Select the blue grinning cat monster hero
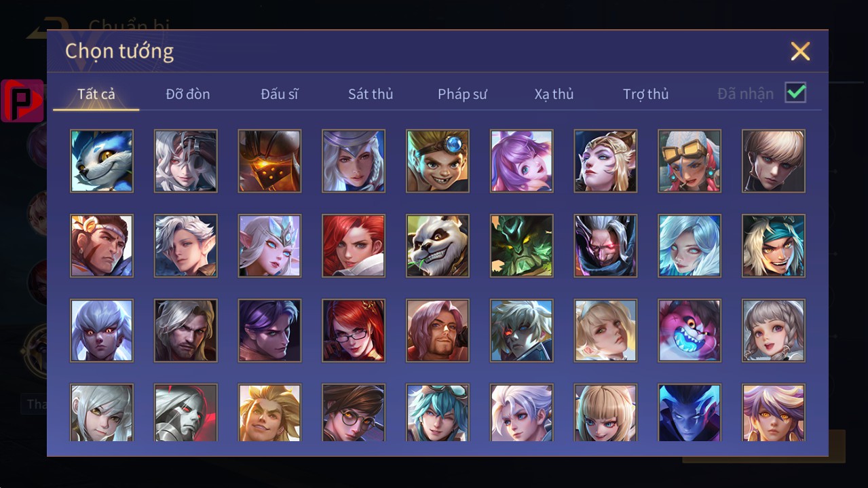Image resolution: width=868 pixels, height=488 pixels. (x=690, y=331)
